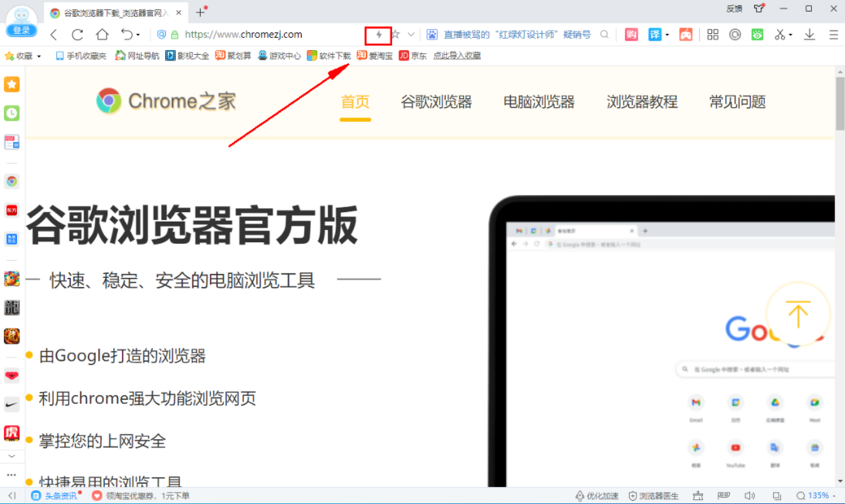
Task: Open the browser hamburger menu
Action: [833, 35]
